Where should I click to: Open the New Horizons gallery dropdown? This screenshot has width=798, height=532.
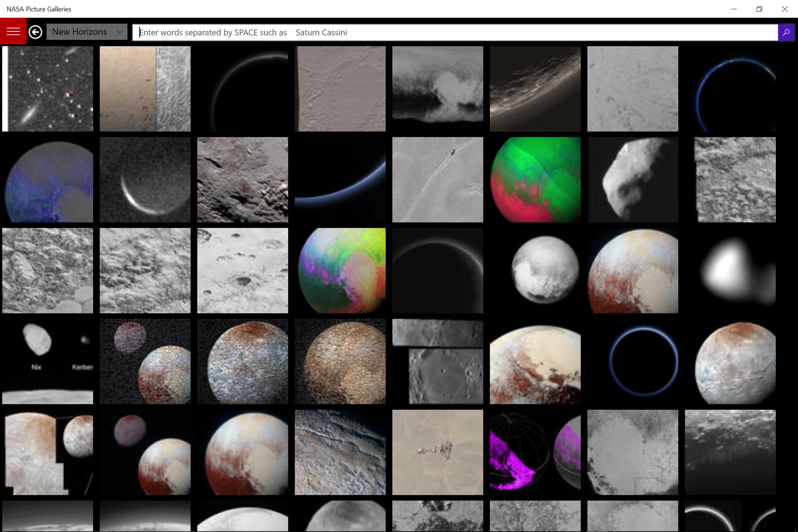coord(86,32)
